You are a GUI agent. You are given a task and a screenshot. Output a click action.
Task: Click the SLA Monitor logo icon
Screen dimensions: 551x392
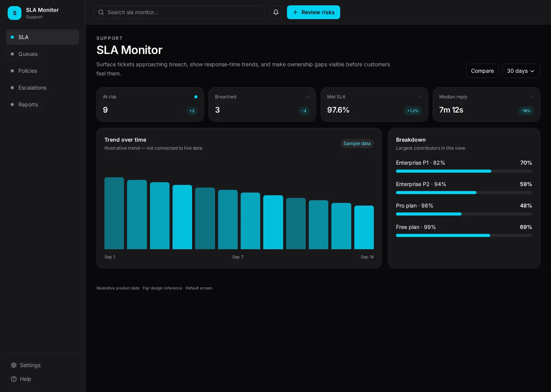(x=15, y=13)
